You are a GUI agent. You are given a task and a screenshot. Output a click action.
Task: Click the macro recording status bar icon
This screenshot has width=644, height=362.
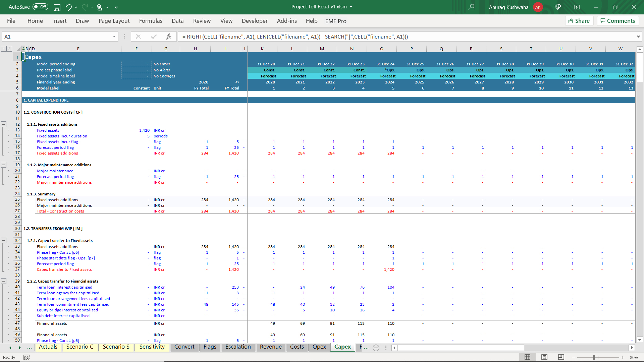26,358
